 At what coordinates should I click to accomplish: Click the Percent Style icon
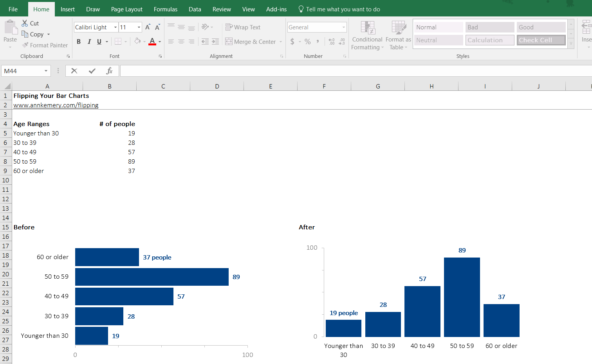307,41
